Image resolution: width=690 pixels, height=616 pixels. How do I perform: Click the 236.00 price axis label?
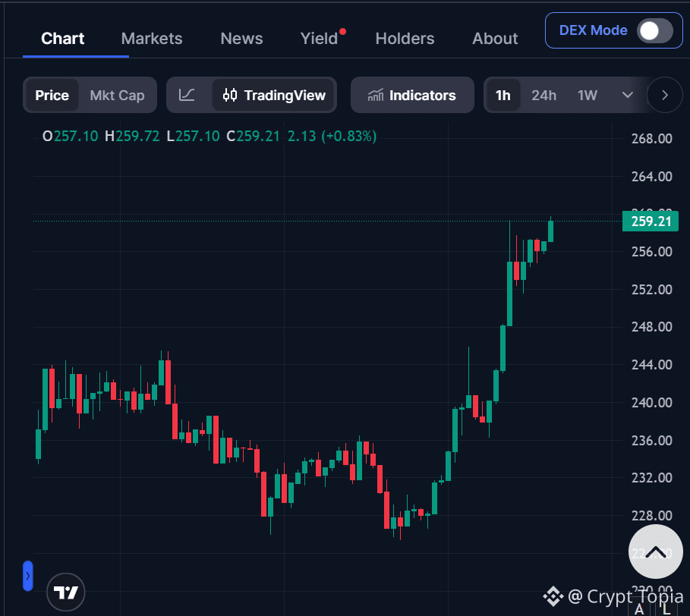click(652, 441)
